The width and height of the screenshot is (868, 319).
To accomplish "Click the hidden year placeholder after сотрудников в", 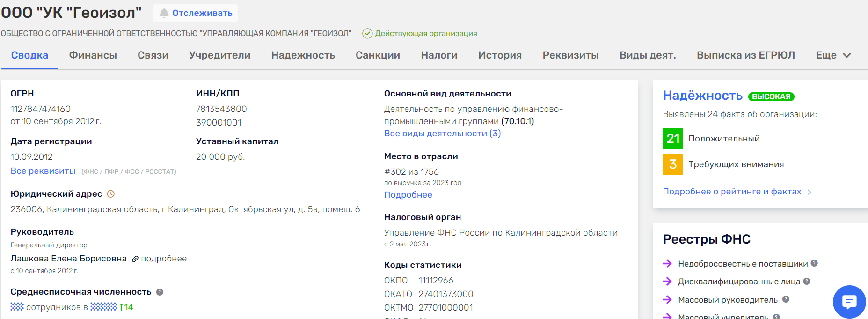I will 104,307.
